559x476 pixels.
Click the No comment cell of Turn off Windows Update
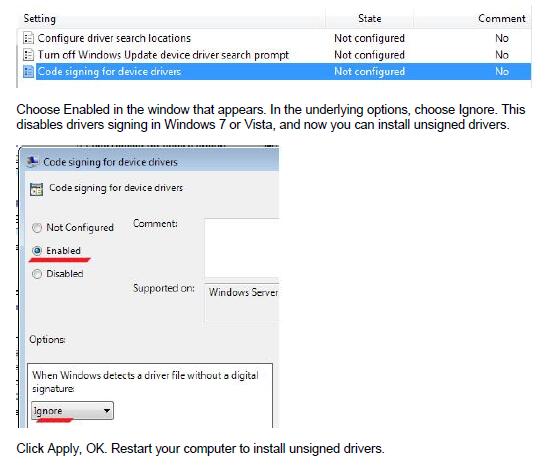(502, 55)
